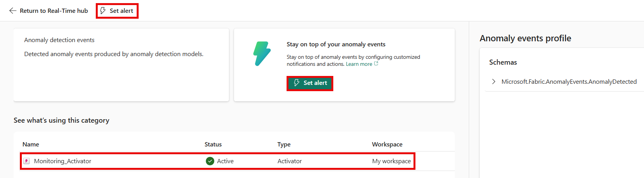Viewport: 644px width, 178px height.
Task: Click My workspace cell
Action: click(391, 161)
